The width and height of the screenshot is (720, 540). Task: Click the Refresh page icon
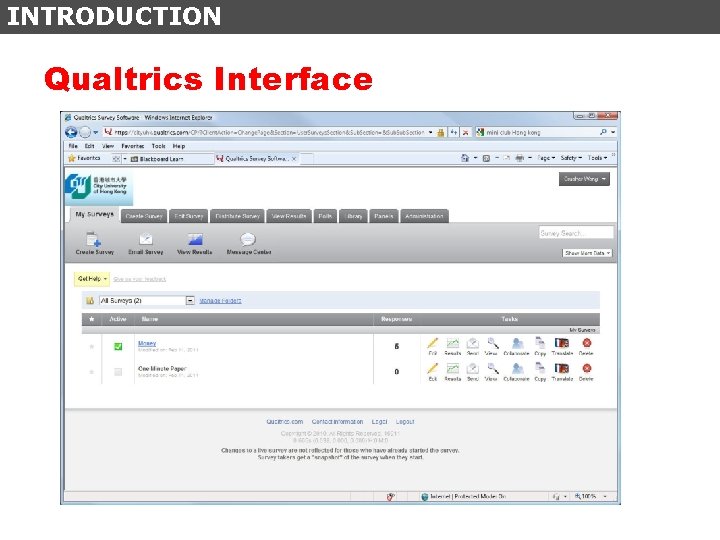click(454, 132)
